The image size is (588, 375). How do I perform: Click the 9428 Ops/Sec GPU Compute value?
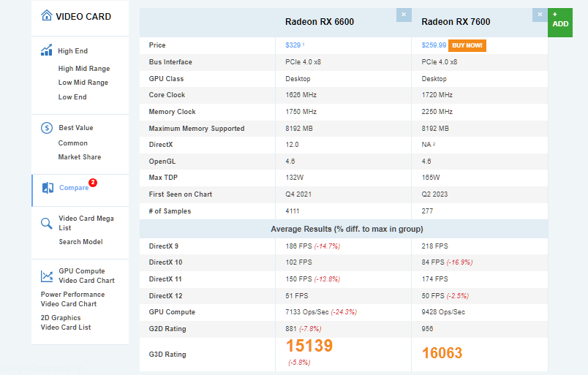[443, 312]
